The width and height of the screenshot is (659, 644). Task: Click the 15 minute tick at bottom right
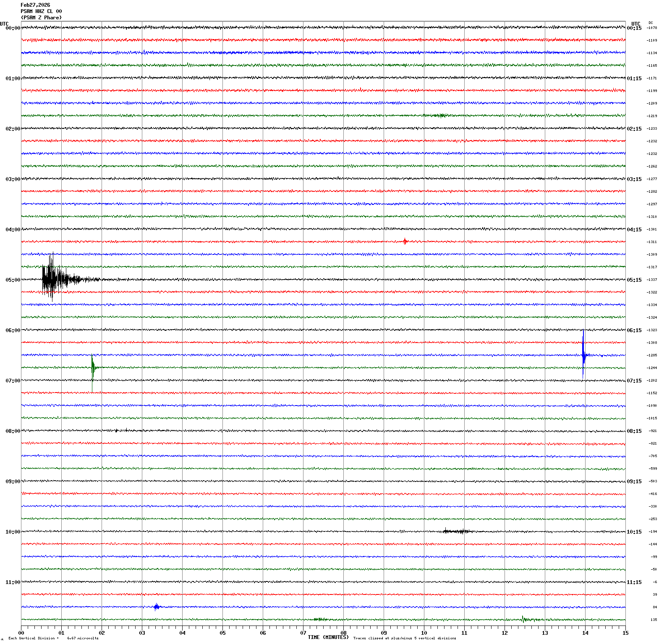pos(625,633)
